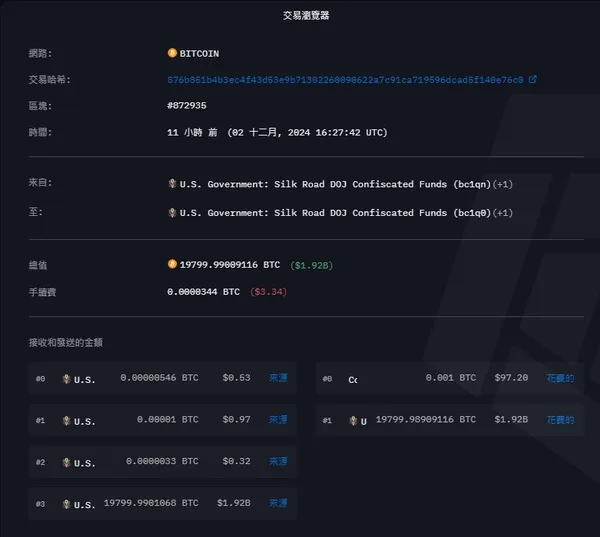Click the Silk Road DOJ Confiscated Funds (bc1q0) recipient name
This screenshot has height=537, width=600.
[x=320, y=212]
